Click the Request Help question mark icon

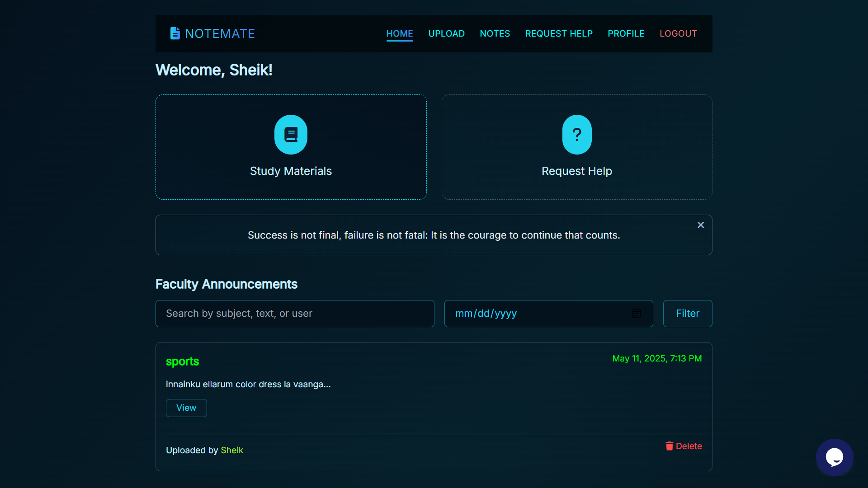[577, 135]
